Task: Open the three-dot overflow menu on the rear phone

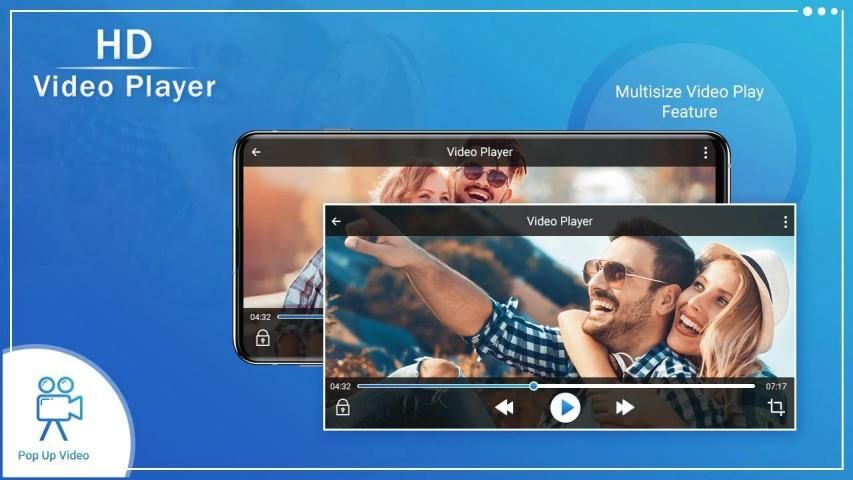Action: [x=705, y=153]
